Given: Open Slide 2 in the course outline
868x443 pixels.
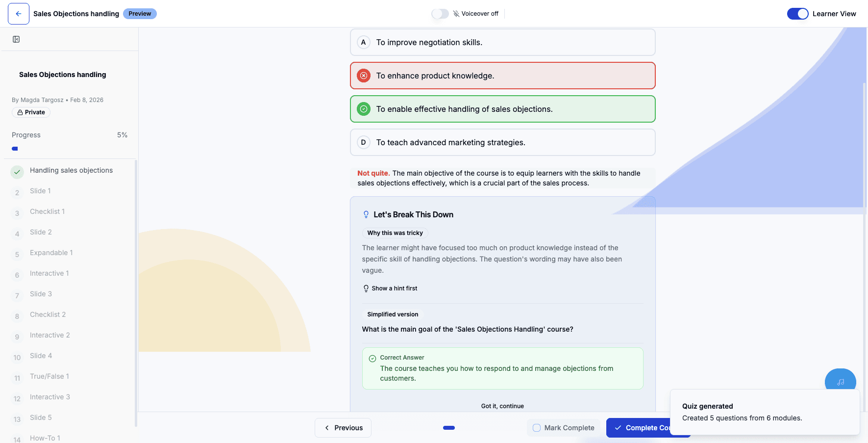Looking at the screenshot, I should point(41,232).
